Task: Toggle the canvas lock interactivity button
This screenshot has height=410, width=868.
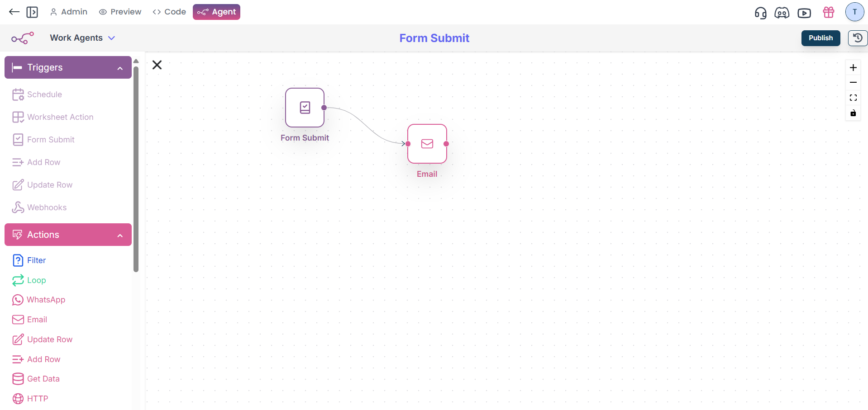Action: 853,113
